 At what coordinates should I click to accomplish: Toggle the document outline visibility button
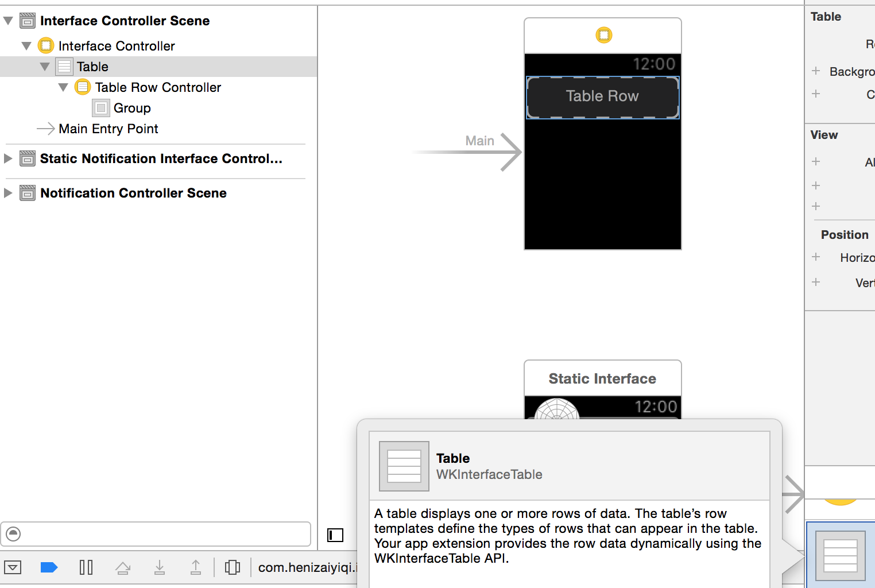(x=335, y=535)
